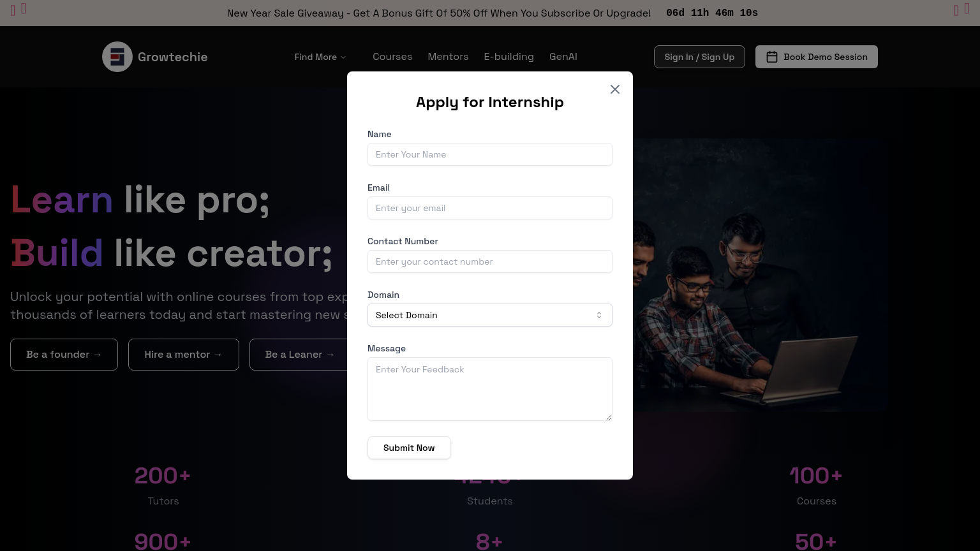Open the GenAI nav link
The width and height of the screenshot is (980, 551).
[x=563, y=57]
